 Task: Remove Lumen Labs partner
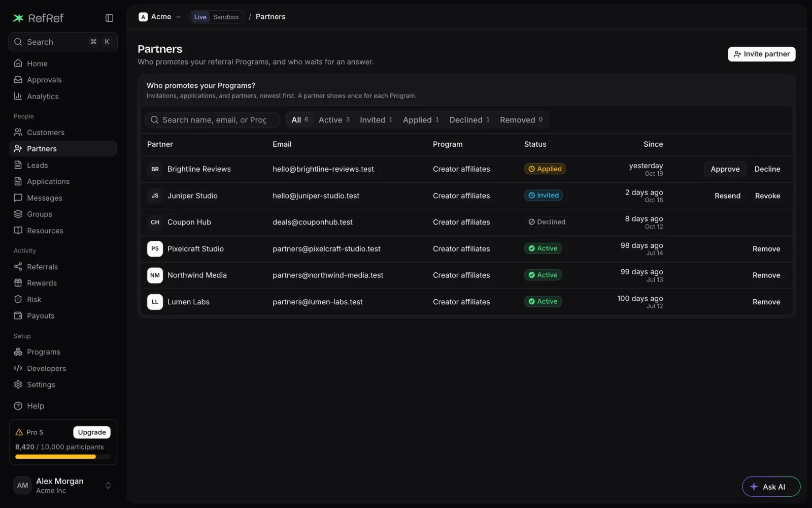click(x=766, y=302)
